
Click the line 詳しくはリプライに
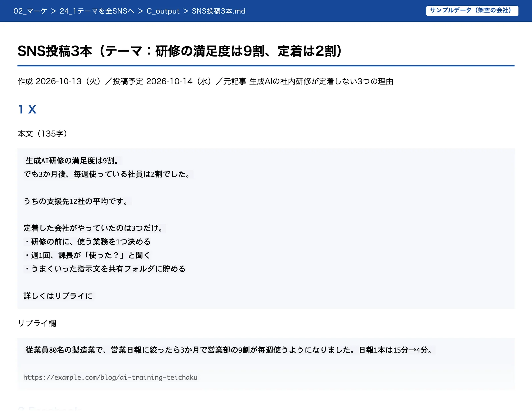(x=59, y=296)
